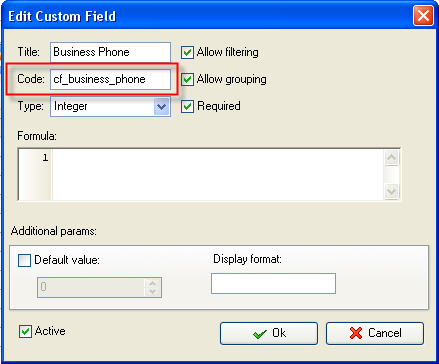Open the Type dropdown arrow
Viewport: 439px width, 364px height.
(162, 107)
